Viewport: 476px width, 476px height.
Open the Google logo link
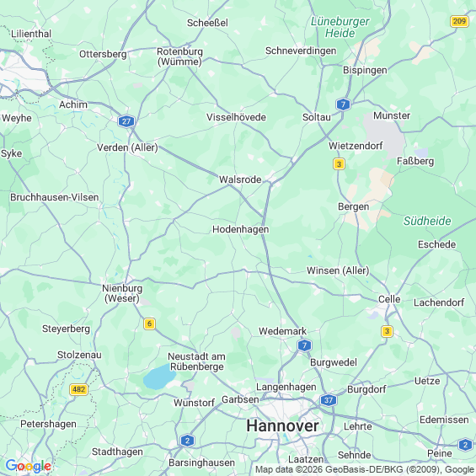pos(29,466)
